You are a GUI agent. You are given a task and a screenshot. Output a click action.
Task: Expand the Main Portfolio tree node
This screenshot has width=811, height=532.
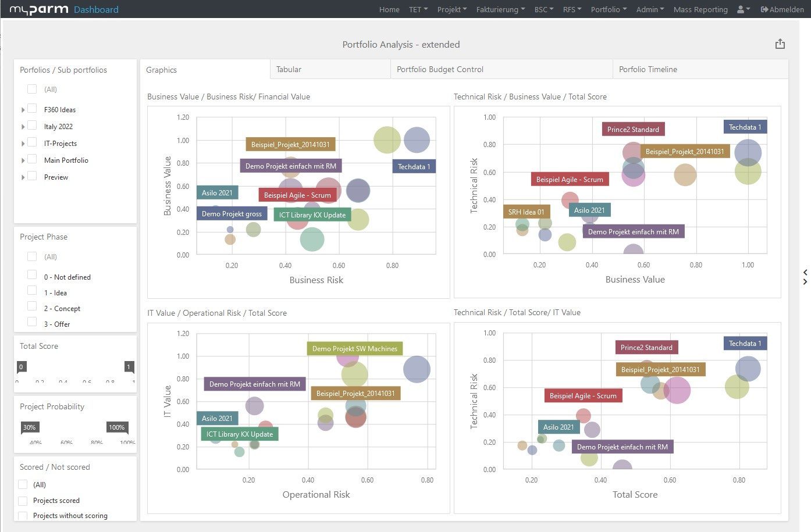[23, 160]
